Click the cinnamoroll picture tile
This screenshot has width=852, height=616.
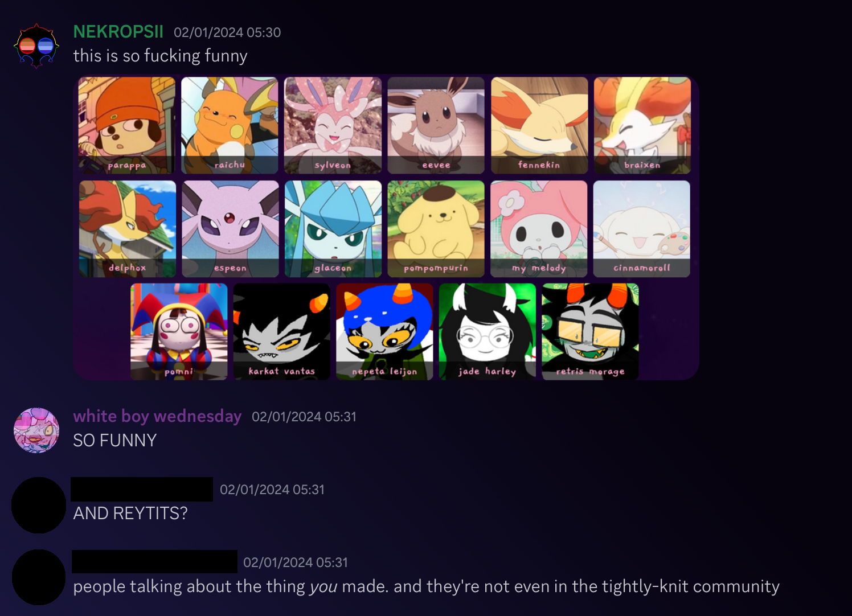click(x=642, y=229)
